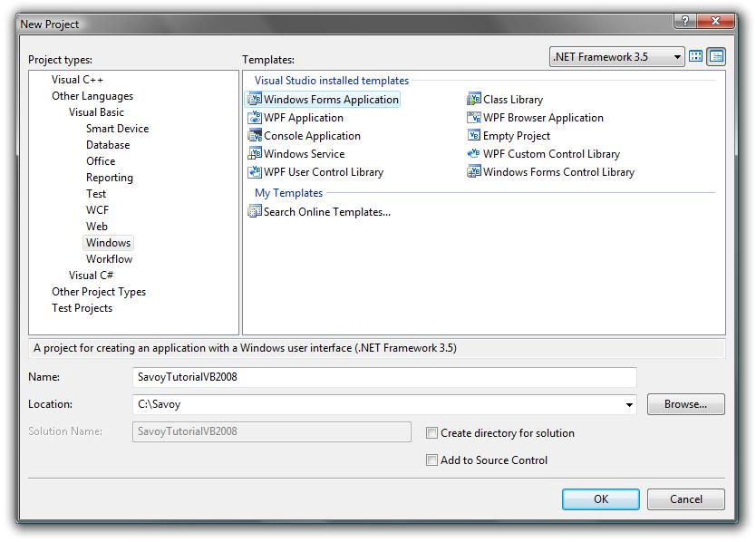This screenshot has width=756, height=542.
Task: Select Visual C# project type
Action: (x=92, y=276)
